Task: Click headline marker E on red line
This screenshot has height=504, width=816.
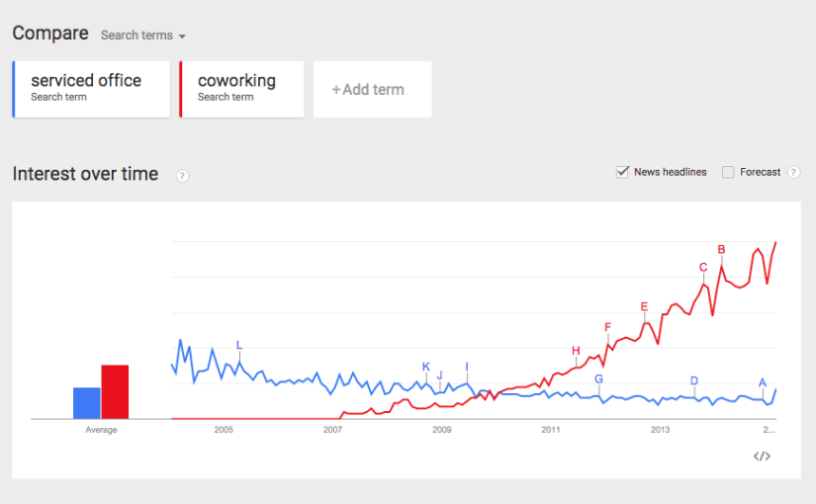Action: tap(644, 306)
